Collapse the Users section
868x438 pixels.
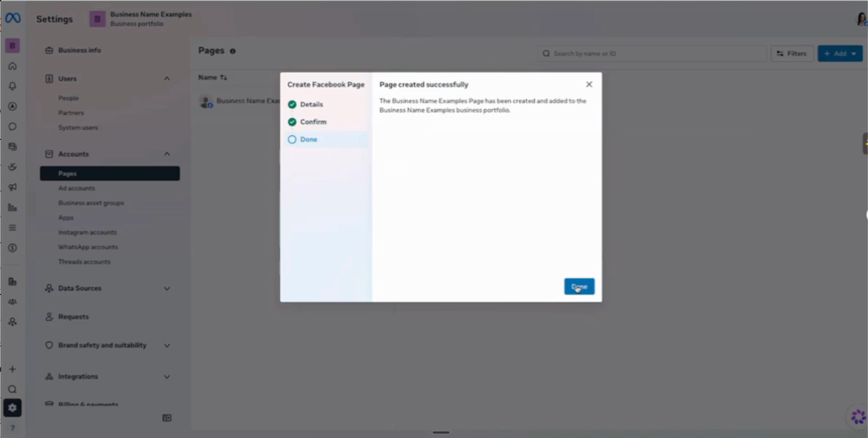(x=167, y=78)
